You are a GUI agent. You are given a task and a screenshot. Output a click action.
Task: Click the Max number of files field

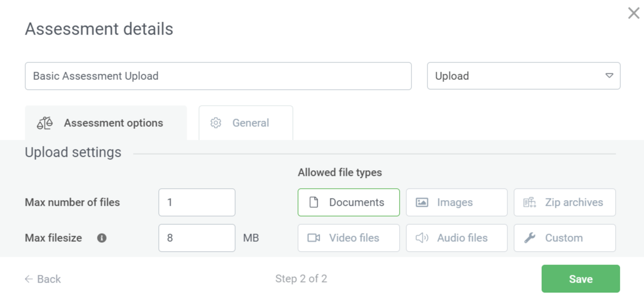coord(196,203)
